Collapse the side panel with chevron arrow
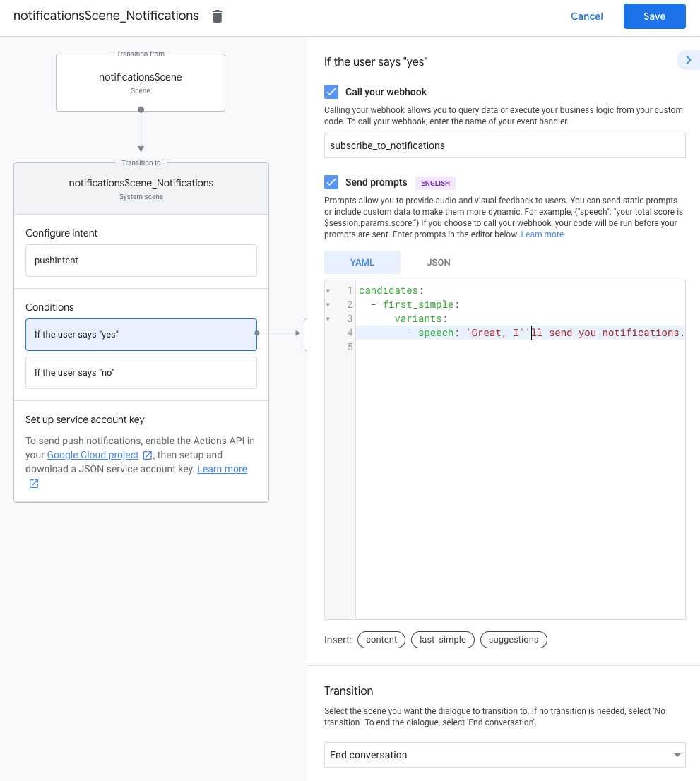This screenshot has width=700, height=781. click(688, 60)
